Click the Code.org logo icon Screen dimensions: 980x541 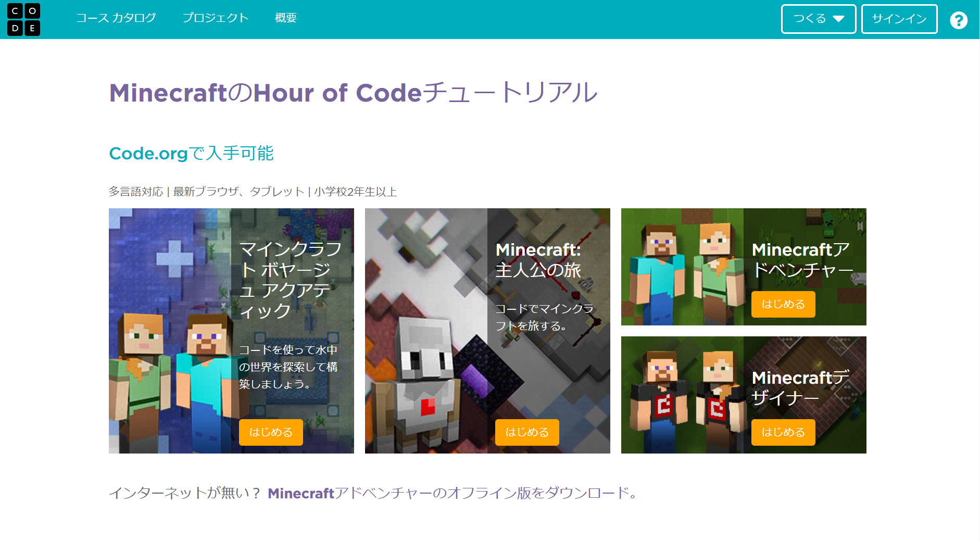coord(24,19)
